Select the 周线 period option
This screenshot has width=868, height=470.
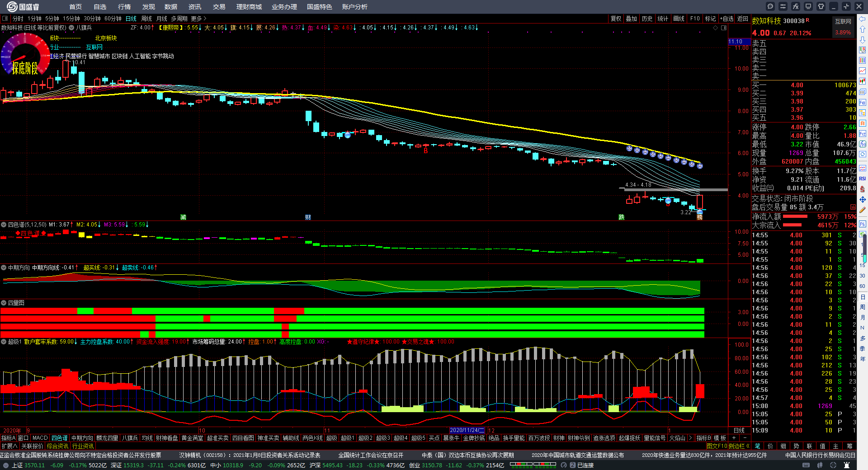146,19
